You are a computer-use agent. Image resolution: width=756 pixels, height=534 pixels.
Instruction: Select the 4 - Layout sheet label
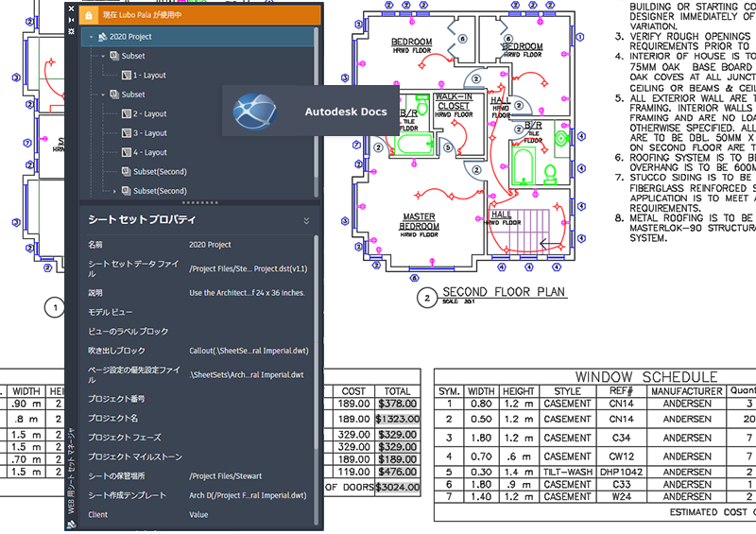(150, 152)
